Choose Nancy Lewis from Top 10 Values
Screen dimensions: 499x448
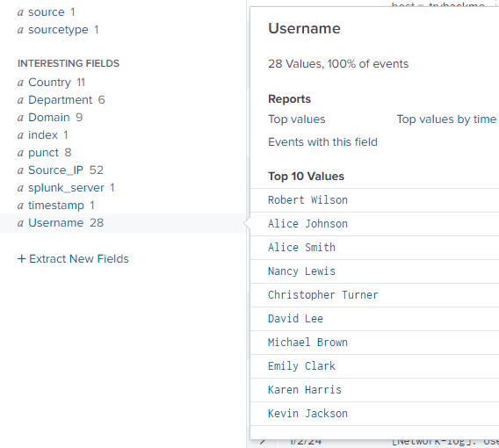coord(301,271)
